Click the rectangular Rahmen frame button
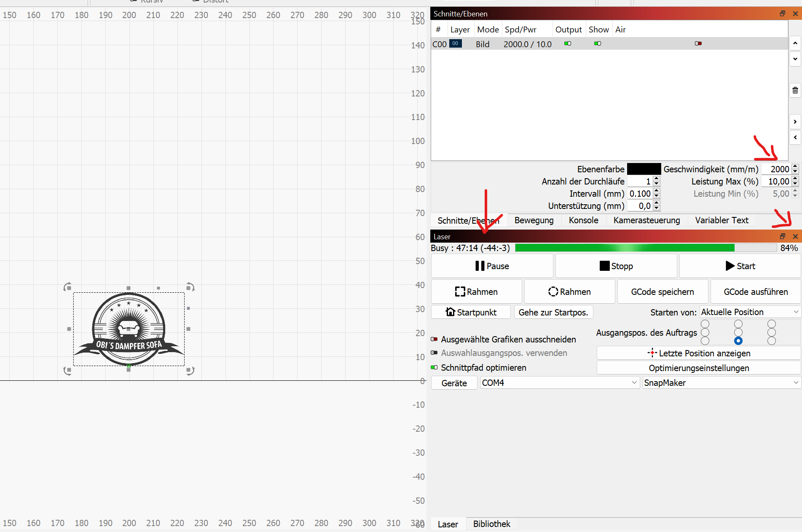 (477, 291)
